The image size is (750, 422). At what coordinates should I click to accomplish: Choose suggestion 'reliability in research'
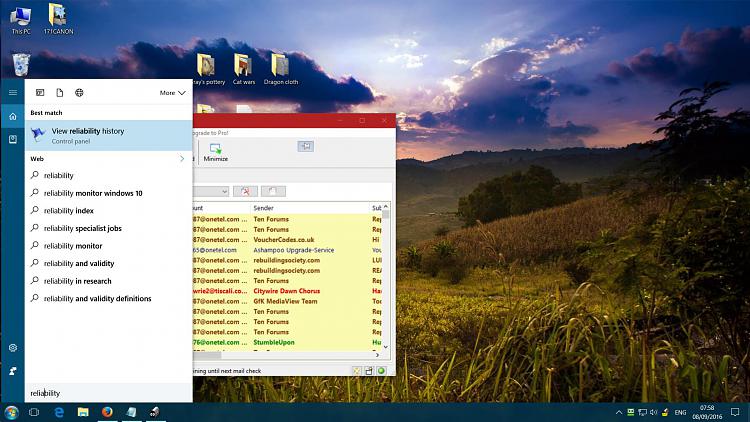(x=109, y=281)
